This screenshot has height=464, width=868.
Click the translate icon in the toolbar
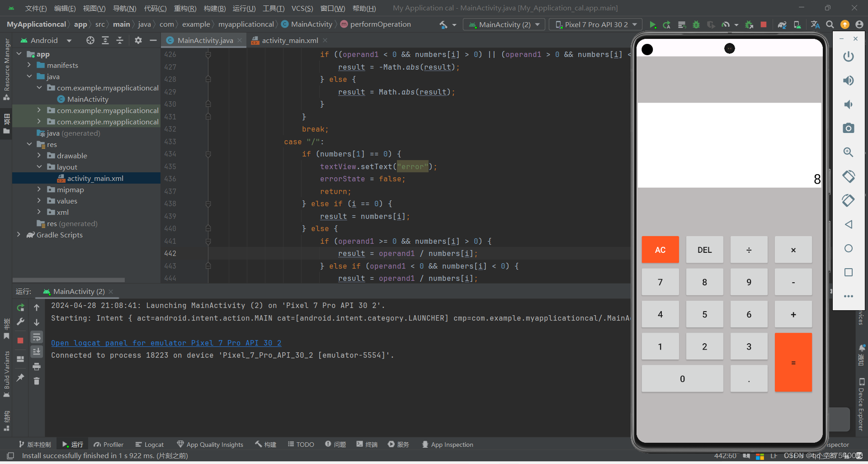[x=815, y=25]
